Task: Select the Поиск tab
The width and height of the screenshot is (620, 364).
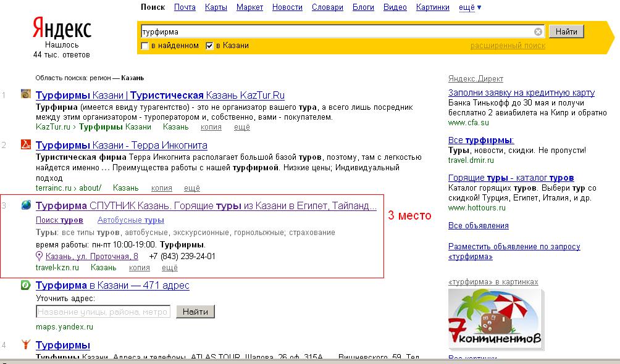Action: click(x=153, y=7)
